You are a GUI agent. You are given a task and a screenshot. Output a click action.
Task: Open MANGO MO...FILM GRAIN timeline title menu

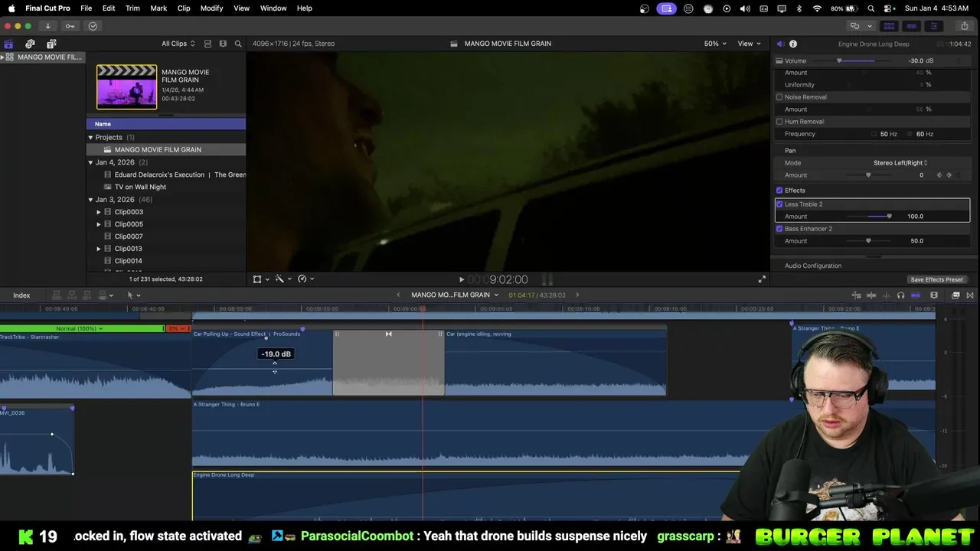point(455,295)
